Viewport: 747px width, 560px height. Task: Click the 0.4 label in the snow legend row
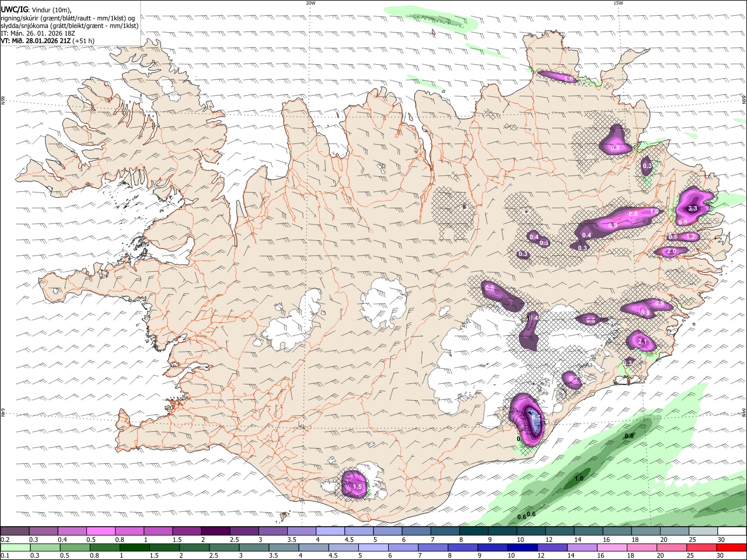(62, 540)
